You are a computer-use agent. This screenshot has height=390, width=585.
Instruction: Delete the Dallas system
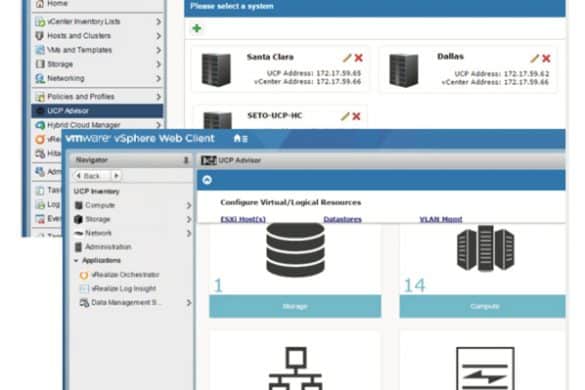[546, 58]
